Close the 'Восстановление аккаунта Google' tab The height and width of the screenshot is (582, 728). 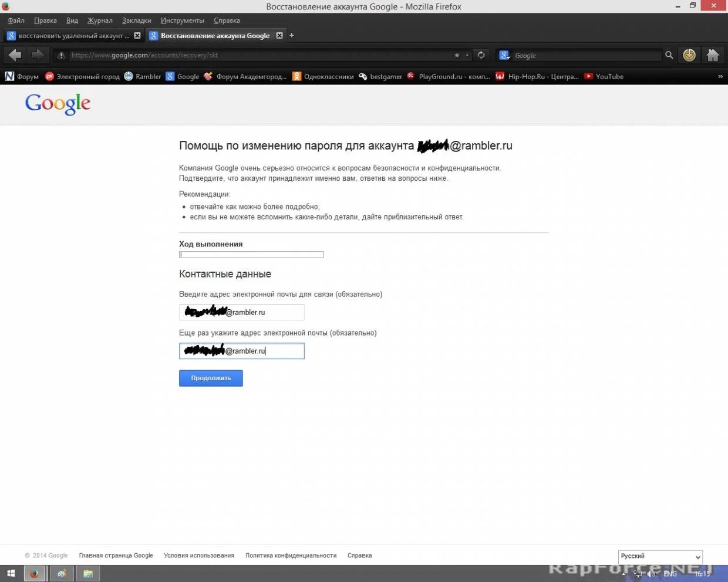coord(279,36)
